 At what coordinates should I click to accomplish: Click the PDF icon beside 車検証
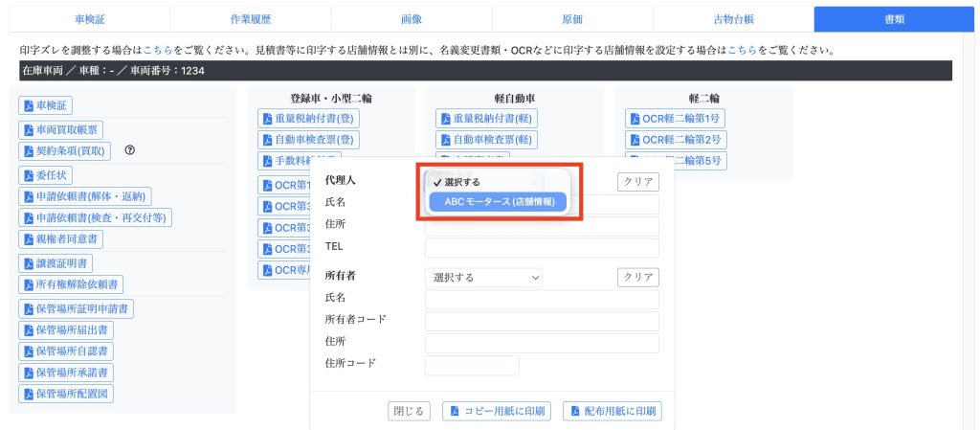[x=28, y=105]
